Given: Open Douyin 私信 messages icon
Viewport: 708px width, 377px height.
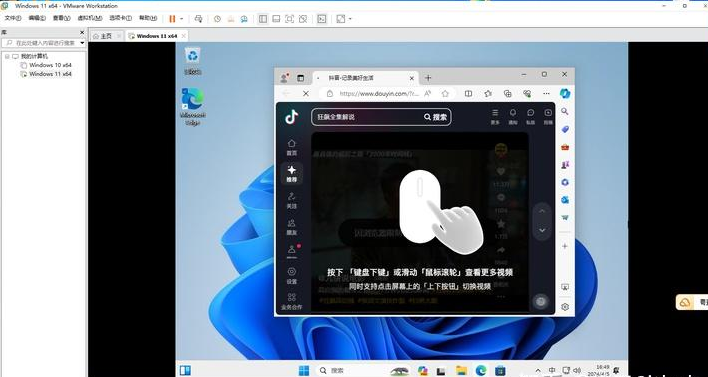Looking at the screenshot, I should point(531,116).
